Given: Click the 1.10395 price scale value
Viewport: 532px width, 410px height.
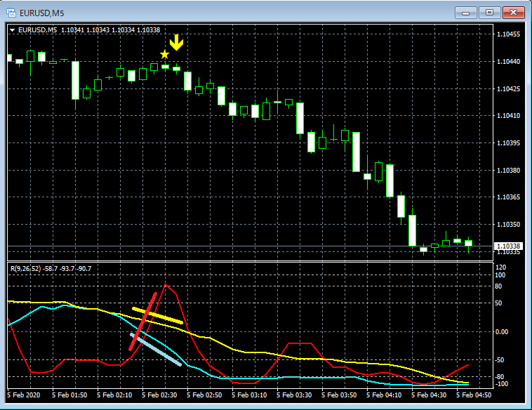Looking at the screenshot, I should pos(508,143).
